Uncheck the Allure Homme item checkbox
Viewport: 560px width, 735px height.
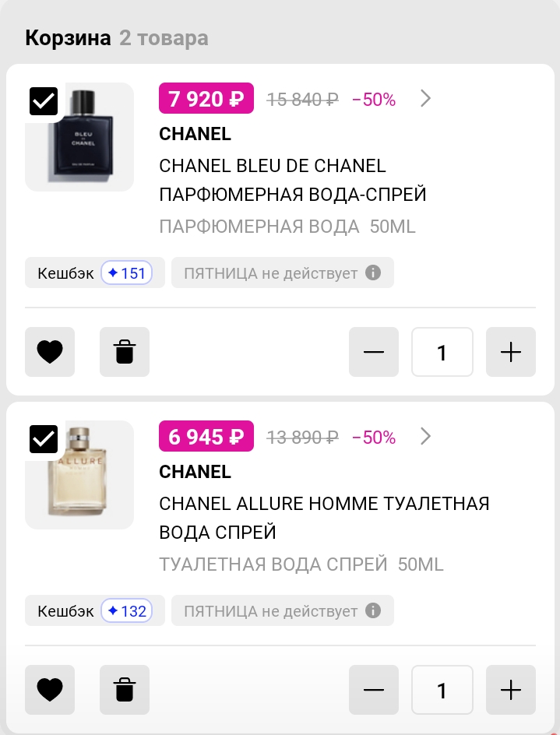point(44,439)
